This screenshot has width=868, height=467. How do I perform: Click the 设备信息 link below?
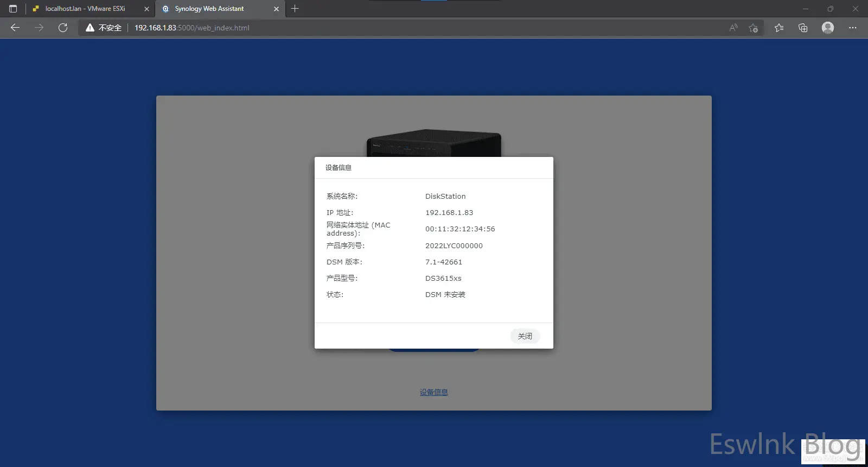click(433, 392)
